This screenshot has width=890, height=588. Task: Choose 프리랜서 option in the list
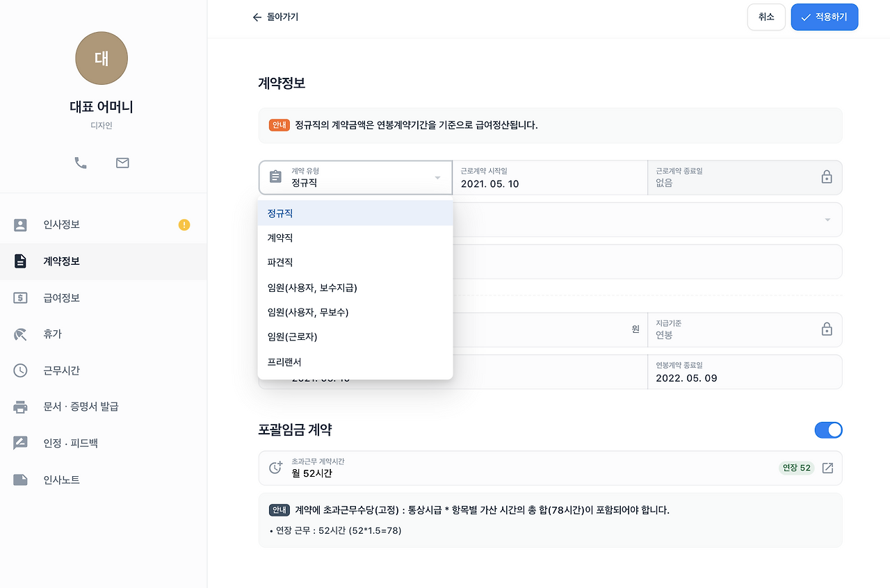tap(355, 362)
